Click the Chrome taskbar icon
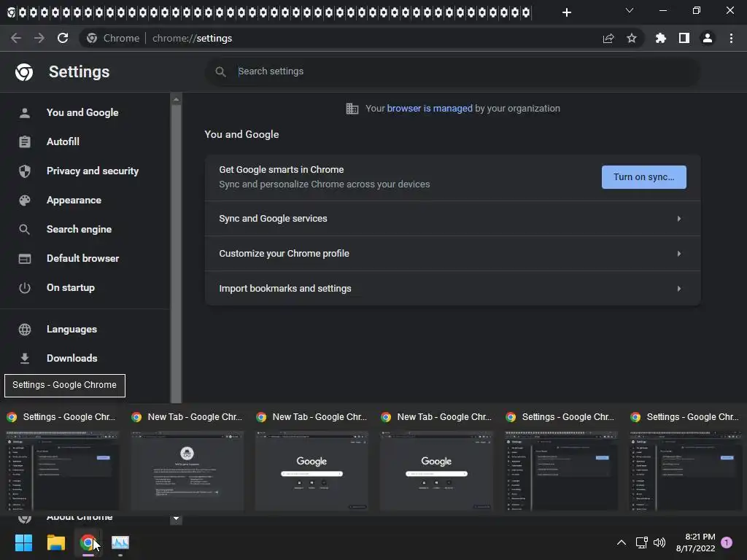The width and height of the screenshot is (747, 560). click(x=88, y=542)
